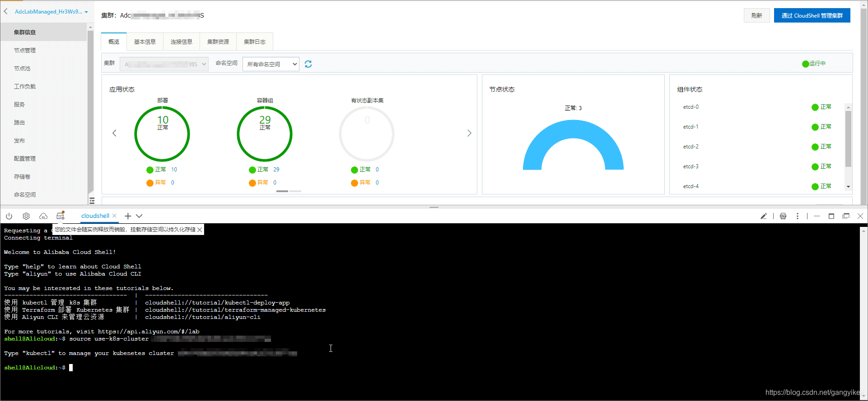
Task: Click the print icon in CloudShell toolbar
Action: point(783,216)
